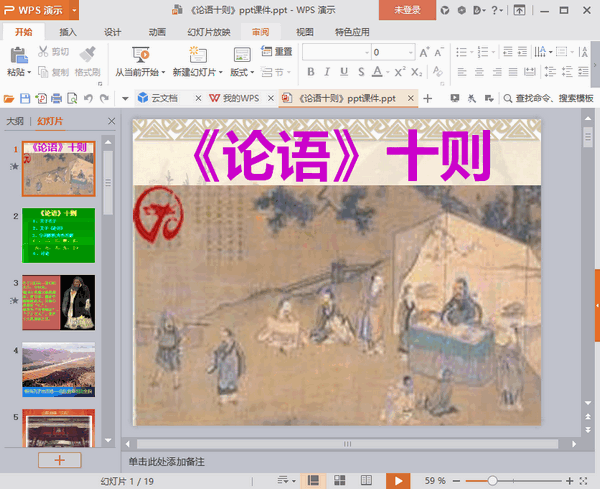
Task: Click the Reset (重置) slide button
Action: tap(277, 51)
